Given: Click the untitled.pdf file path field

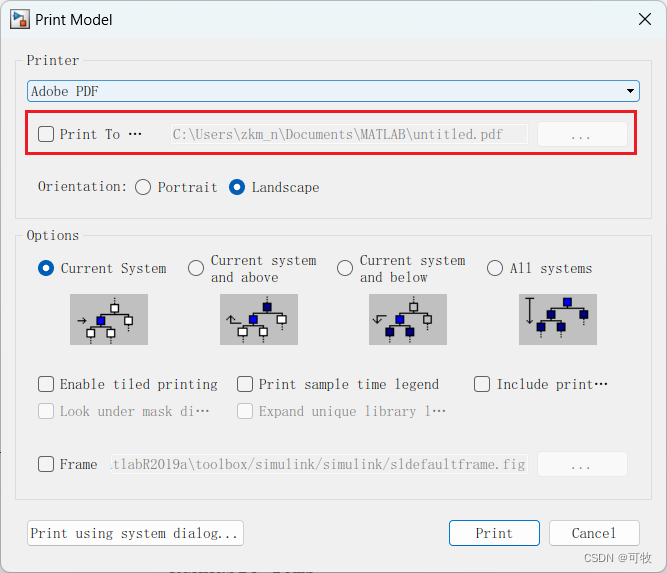Looking at the screenshot, I should coord(349,134).
